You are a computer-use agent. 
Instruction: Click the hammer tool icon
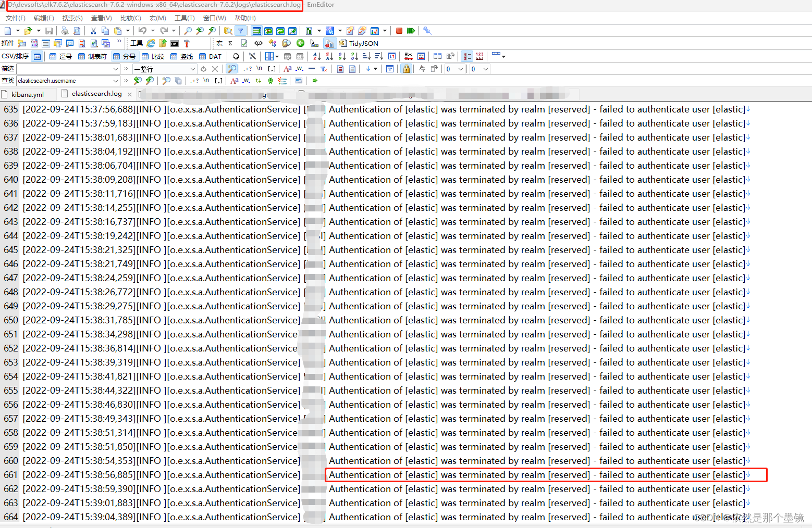point(187,43)
